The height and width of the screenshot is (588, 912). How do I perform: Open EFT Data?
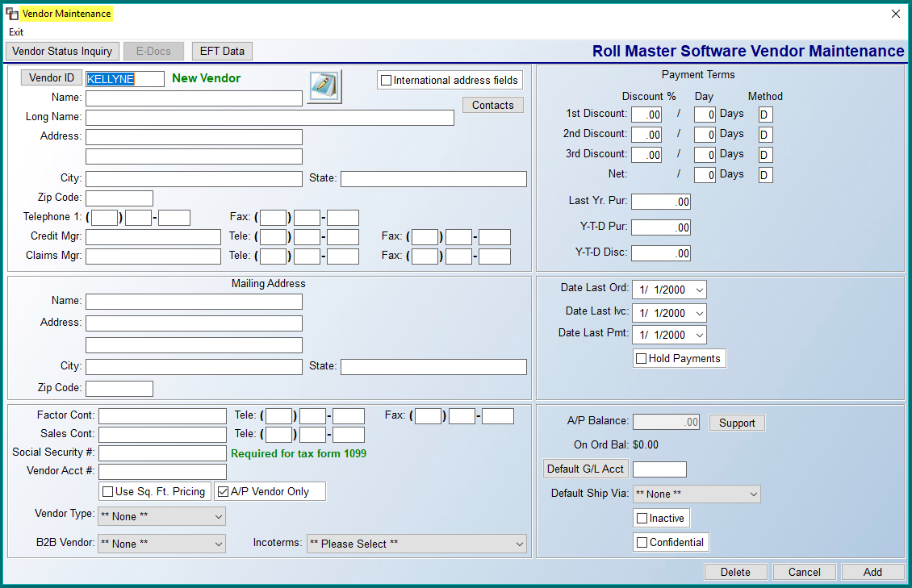coord(222,51)
